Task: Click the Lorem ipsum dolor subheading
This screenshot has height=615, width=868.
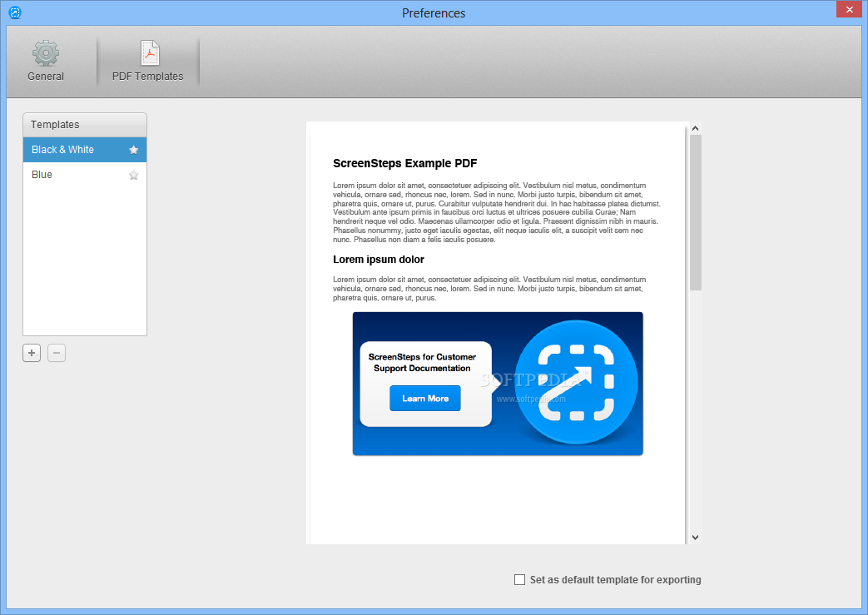Action: tap(379, 260)
